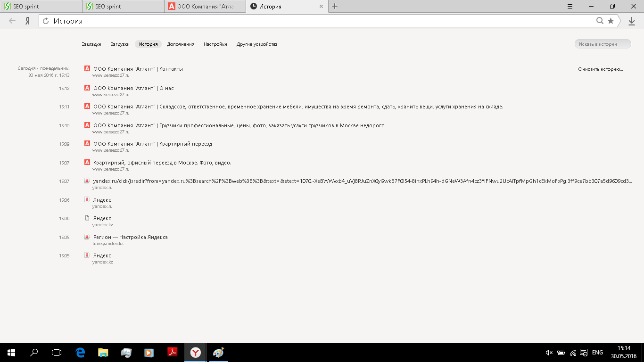Image resolution: width=644 pixels, height=362 pixels.
Task: Open Adobe Reader from the taskbar
Action: point(172,353)
